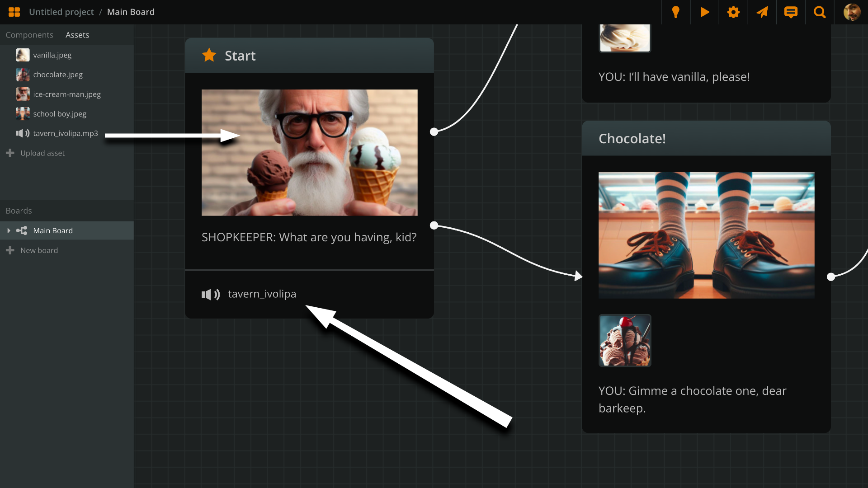Screen dimensions: 868x488
Task: Select the Assets tab
Action: (77, 35)
